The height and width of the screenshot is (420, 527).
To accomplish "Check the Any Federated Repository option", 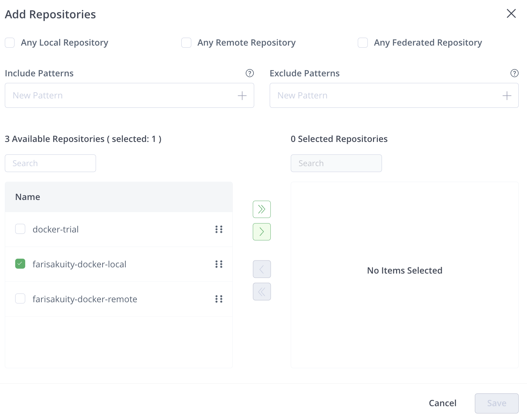I will [x=363, y=42].
